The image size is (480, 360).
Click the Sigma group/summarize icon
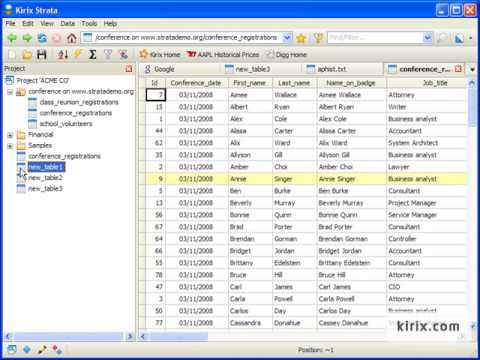click(x=93, y=54)
